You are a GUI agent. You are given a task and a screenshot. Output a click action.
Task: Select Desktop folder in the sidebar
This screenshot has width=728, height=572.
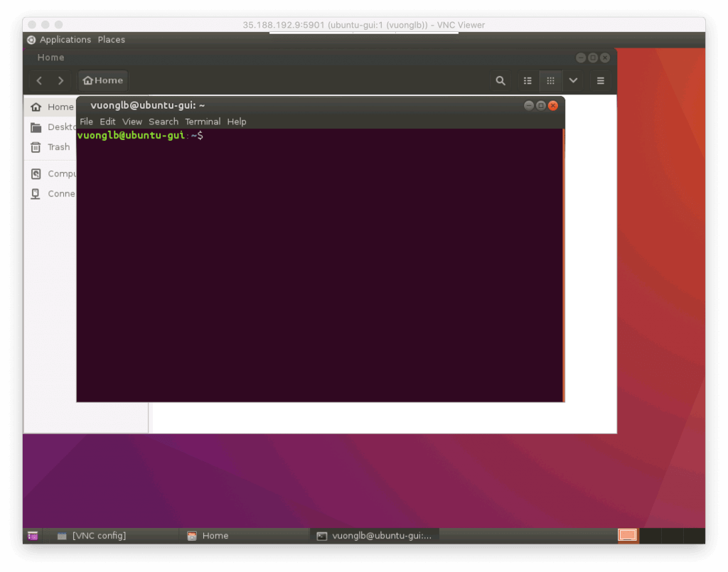coord(50,127)
